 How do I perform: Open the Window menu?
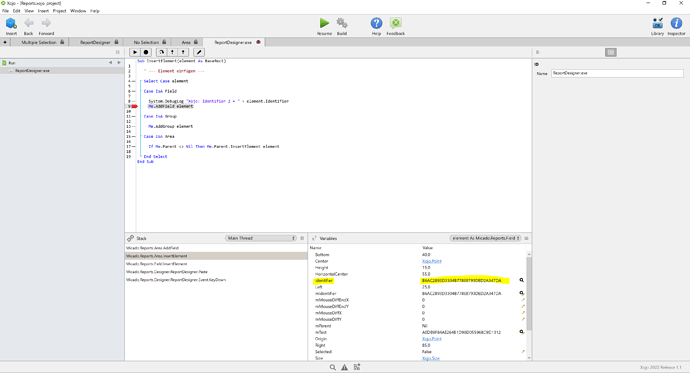[x=78, y=11]
